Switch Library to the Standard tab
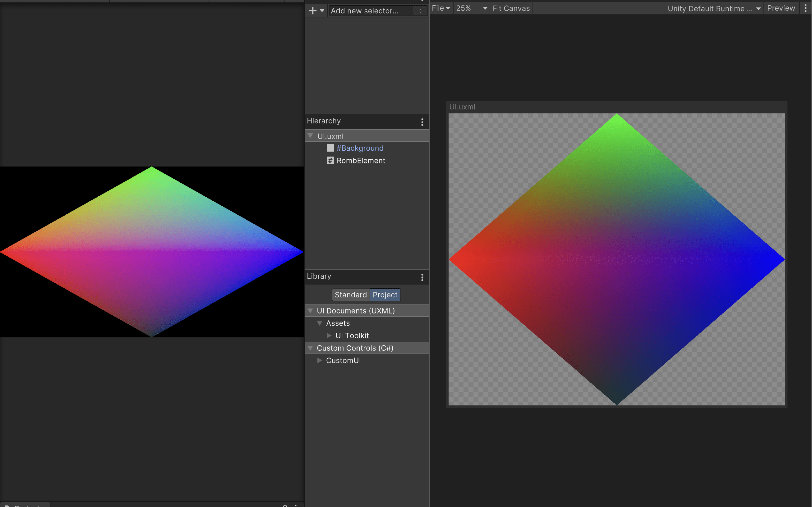Viewport: 812px width, 507px height. [351, 295]
